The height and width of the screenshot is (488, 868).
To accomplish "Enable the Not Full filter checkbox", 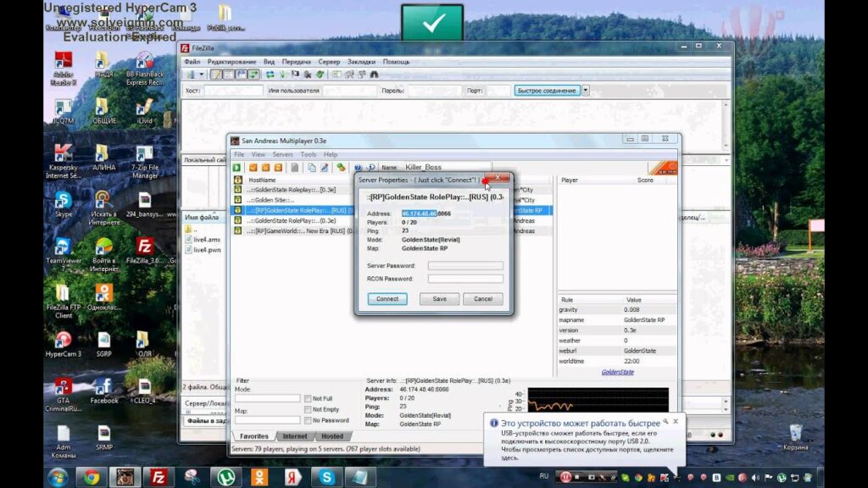I will [308, 398].
